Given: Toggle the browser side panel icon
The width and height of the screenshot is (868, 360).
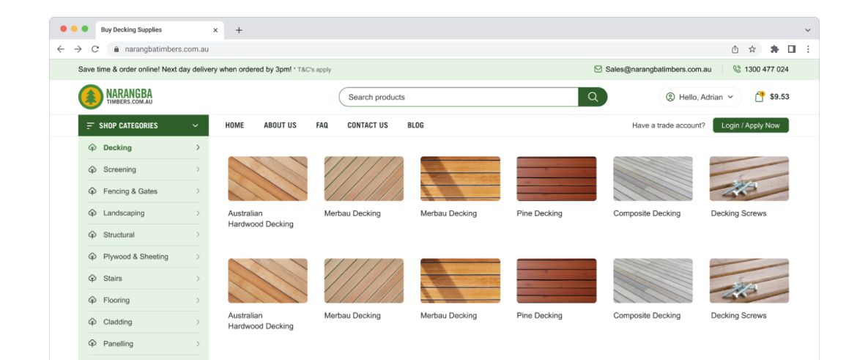Looking at the screenshot, I should click(792, 49).
